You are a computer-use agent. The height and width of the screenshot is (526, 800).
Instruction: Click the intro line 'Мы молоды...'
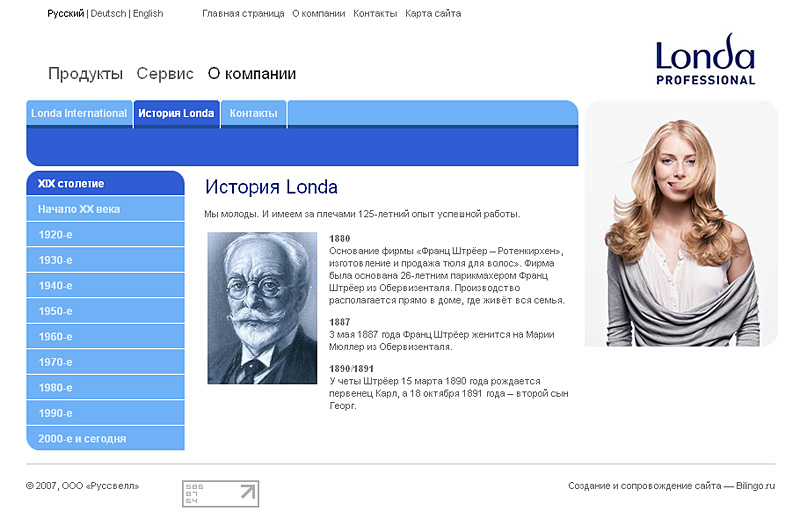point(362,214)
